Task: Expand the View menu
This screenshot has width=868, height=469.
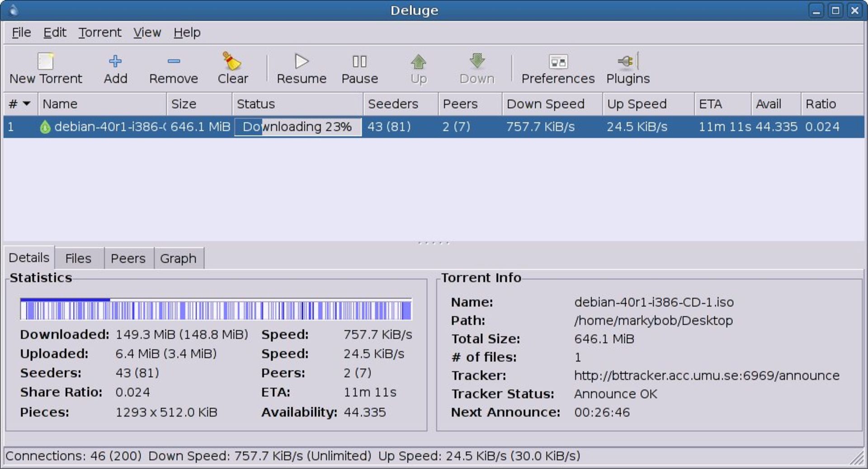Action: click(147, 33)
